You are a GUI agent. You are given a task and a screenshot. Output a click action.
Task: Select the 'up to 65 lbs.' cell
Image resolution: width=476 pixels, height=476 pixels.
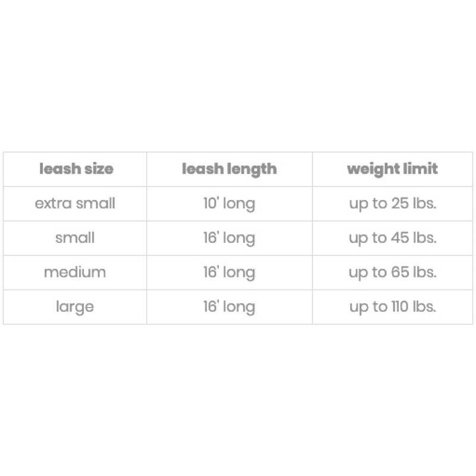(x=393, y=273)
